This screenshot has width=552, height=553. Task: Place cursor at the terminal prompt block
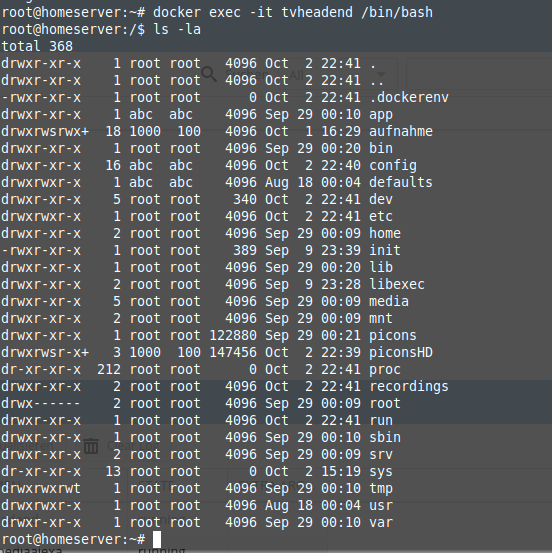coord(157,540)
